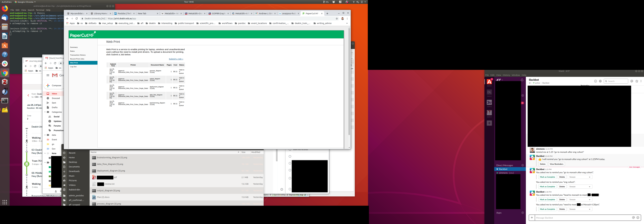Click plus attachment button beside message field
The height and width of the screenshot is (224, 644).
click(x=532, y=218)
